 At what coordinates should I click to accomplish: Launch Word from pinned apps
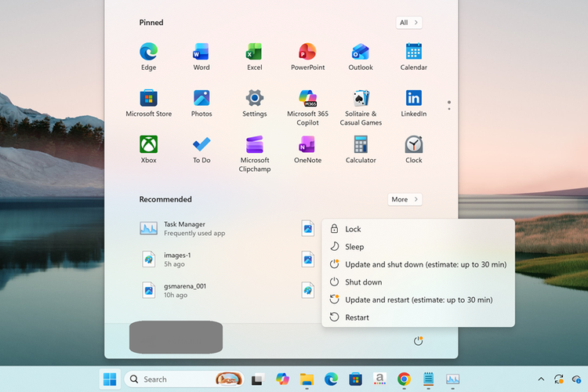[201, 56]
